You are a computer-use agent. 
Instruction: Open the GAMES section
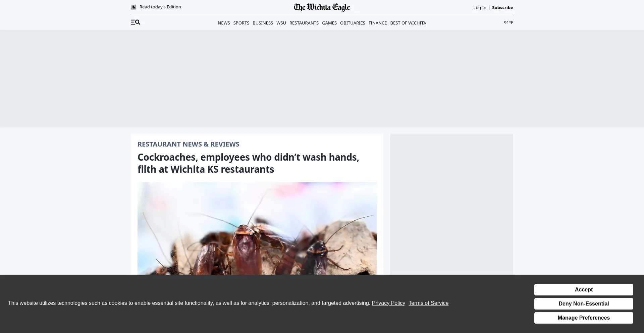tap(329, 23)
